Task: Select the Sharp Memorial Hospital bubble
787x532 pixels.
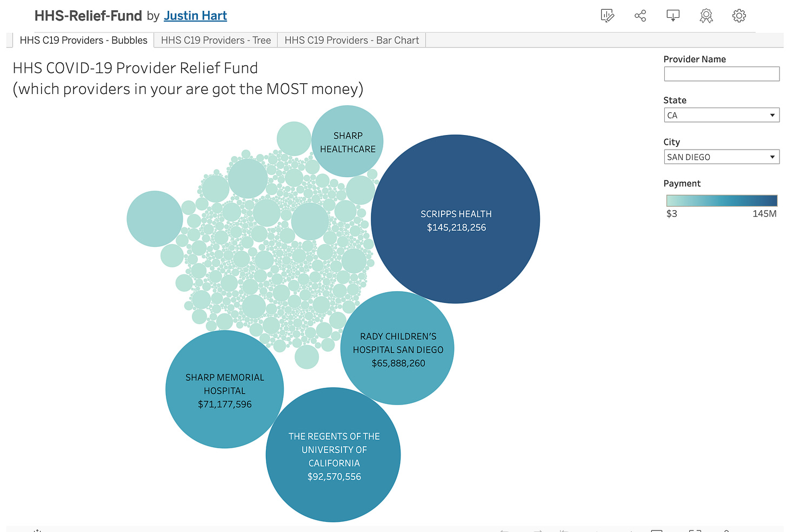Action: [225, 389]
